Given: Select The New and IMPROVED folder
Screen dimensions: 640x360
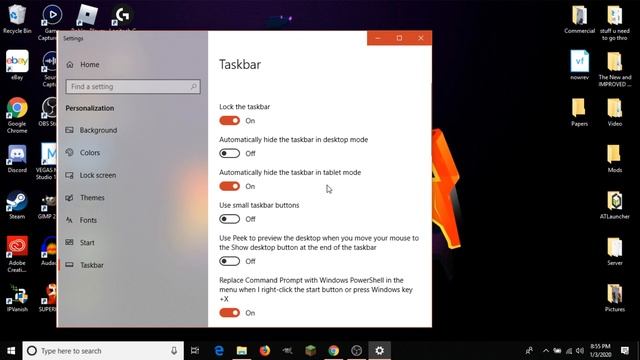Looking at the screenshot, I should tap(615, 69).
